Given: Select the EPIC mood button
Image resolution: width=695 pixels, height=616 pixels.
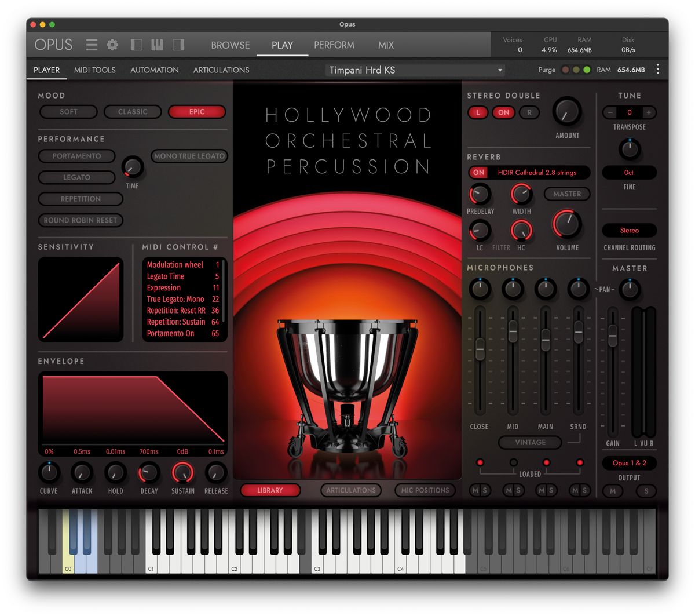Looking at the screenshot, I should (197, 111).
